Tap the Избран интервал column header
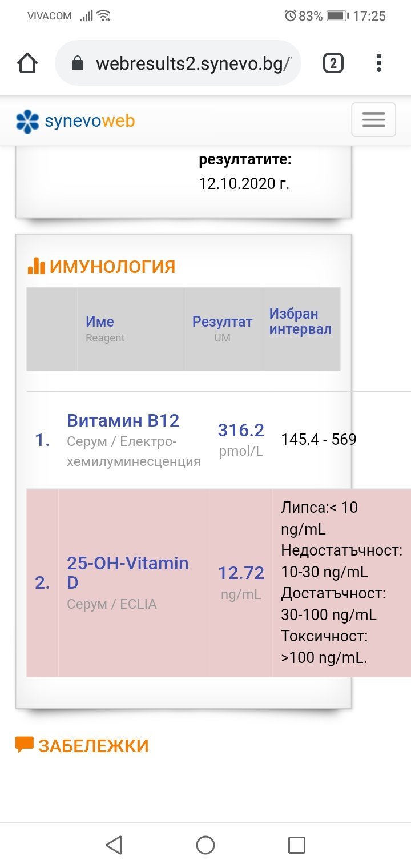This screenshot has width=411, height=868. [x=300, y=322]
